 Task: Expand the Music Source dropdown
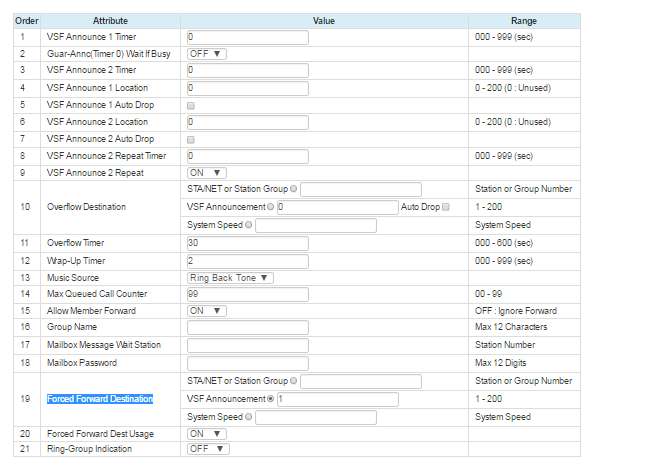click(230, 277)
